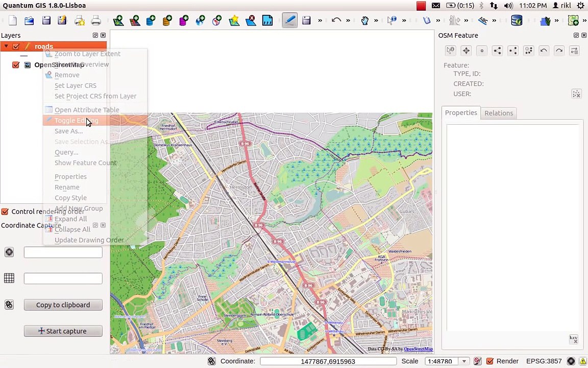Select Save As... in the context menu
The height and width of the screenshot is (368, 588).
tap(95, 131)
